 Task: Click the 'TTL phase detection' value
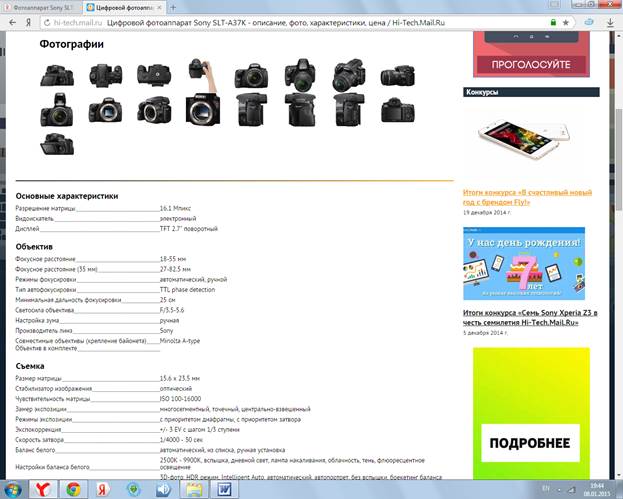coord(187,290)
